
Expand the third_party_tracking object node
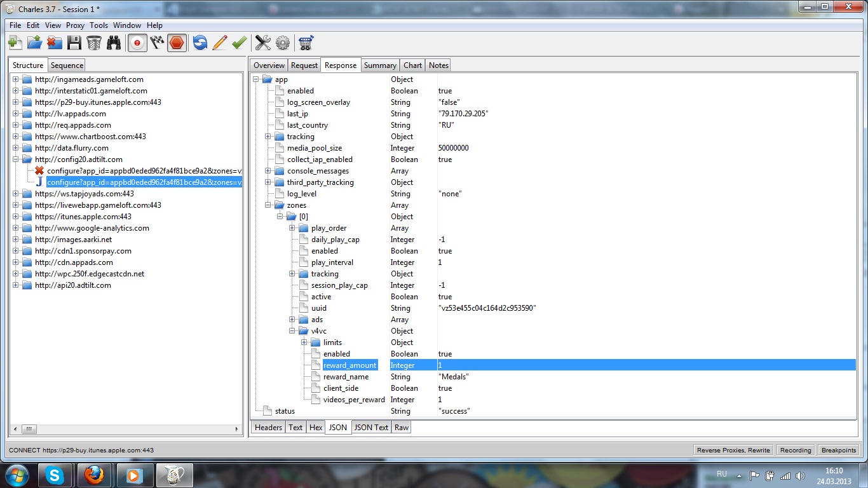pos(268,182)
